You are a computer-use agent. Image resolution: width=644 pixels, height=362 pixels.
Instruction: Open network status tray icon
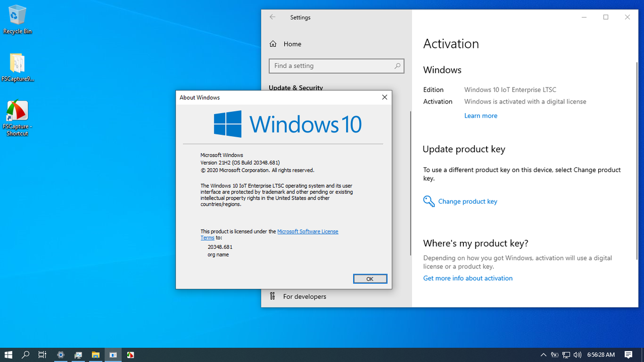(x=566, y=355)
